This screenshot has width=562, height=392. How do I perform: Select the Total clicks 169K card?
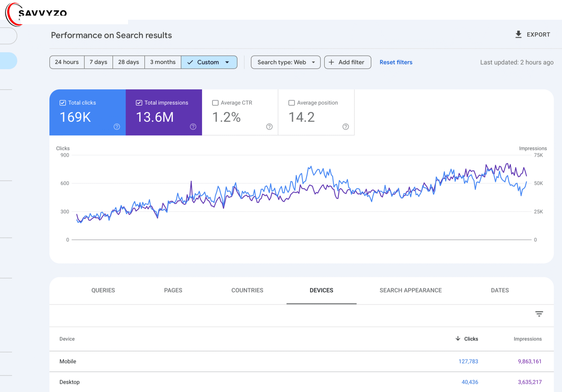coord(88,112)
